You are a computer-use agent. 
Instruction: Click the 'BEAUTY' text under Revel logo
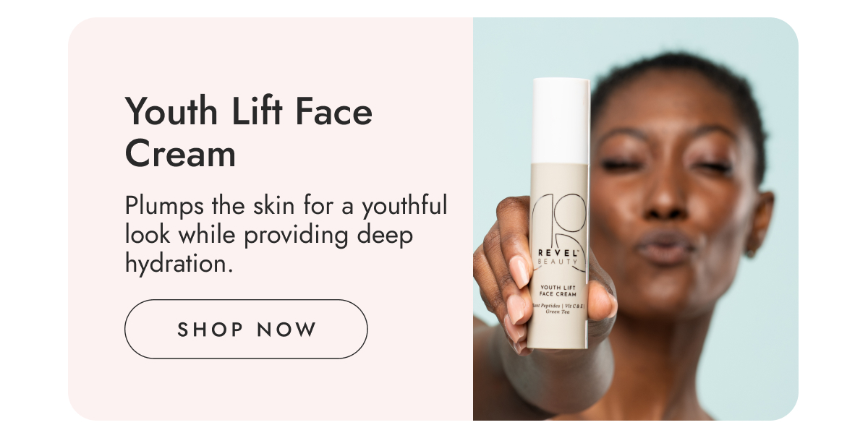(558, 261)
